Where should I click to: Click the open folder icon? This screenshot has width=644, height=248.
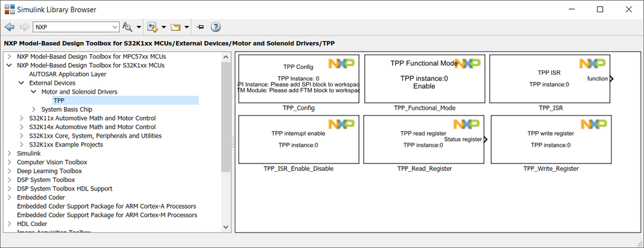click(176, 28)
